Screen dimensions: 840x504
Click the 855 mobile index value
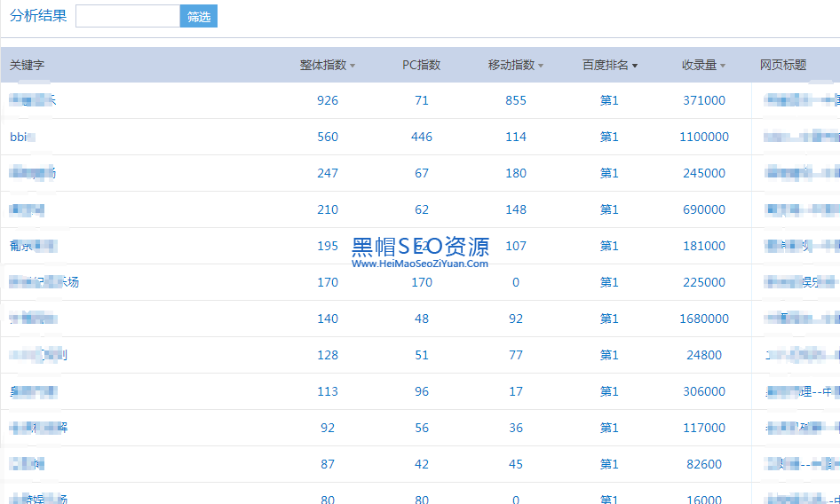click(516, 100)
